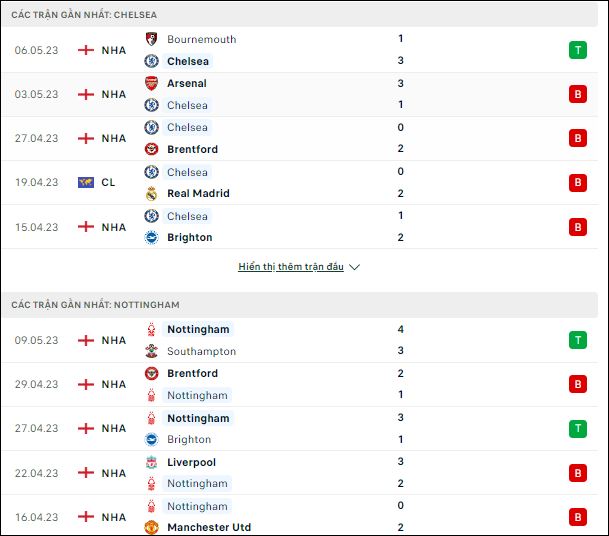Click the Manchester Utd crest icon
This screenshot has width=609, height=536.
click(x=151, y=527)
